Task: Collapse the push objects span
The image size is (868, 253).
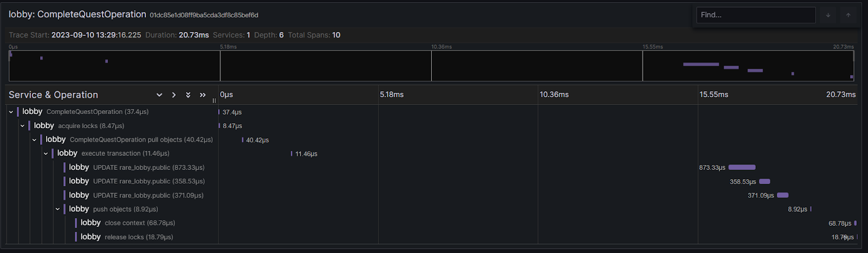Action: (58, 209)
